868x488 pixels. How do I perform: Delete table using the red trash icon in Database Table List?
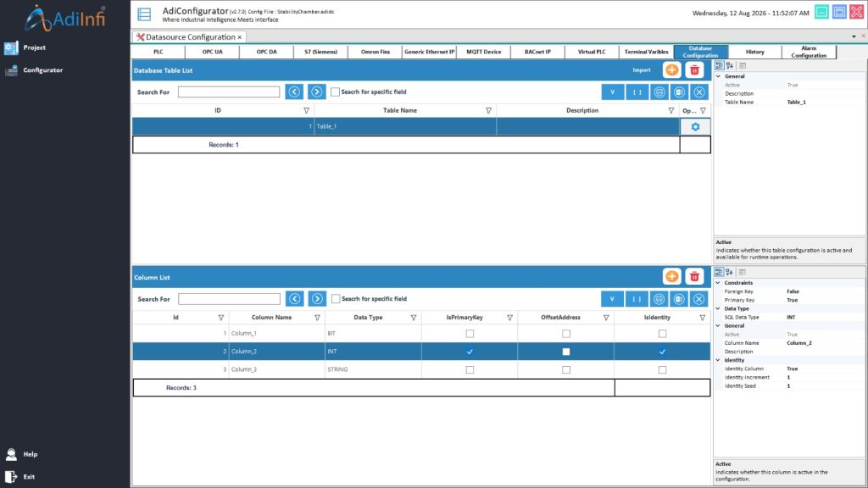tap(694, 70)
